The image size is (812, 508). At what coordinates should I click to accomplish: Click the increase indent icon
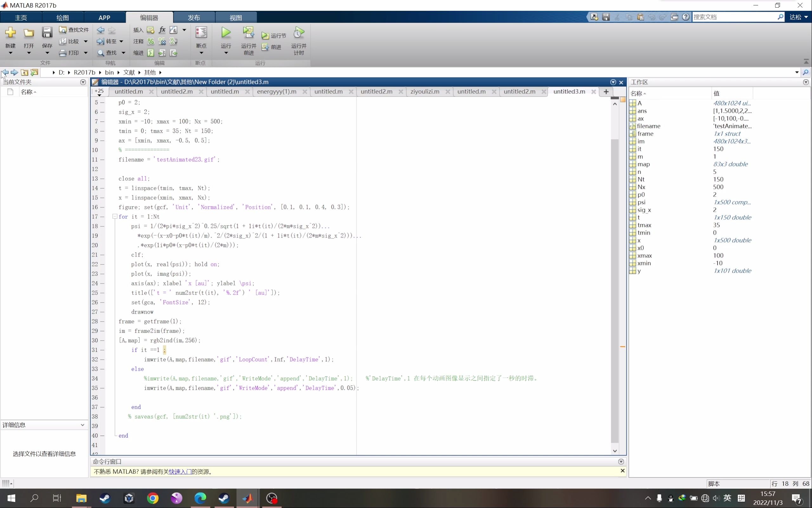162,53
